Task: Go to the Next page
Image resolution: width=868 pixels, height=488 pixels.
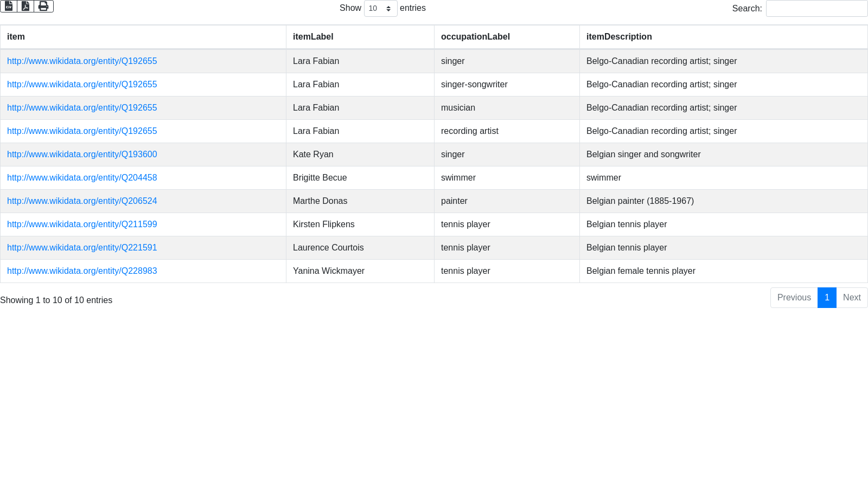Action: click(x=852, y=298)
